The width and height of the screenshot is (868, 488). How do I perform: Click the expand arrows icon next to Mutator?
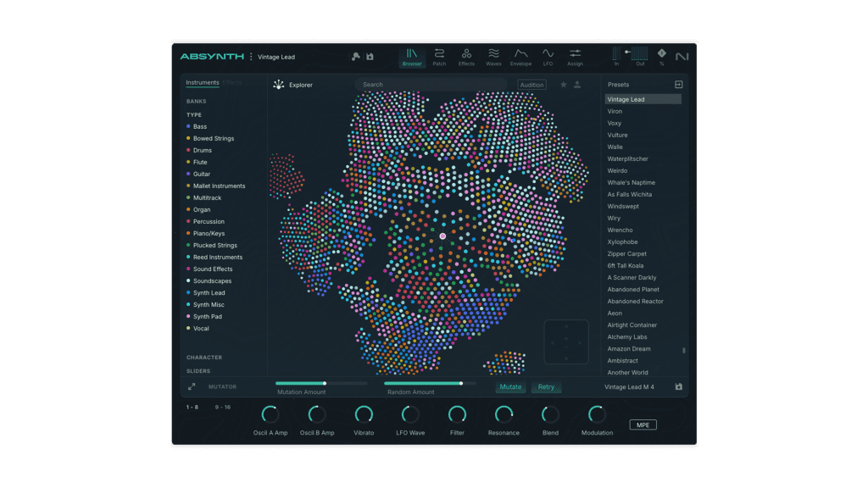click(192, 387)
